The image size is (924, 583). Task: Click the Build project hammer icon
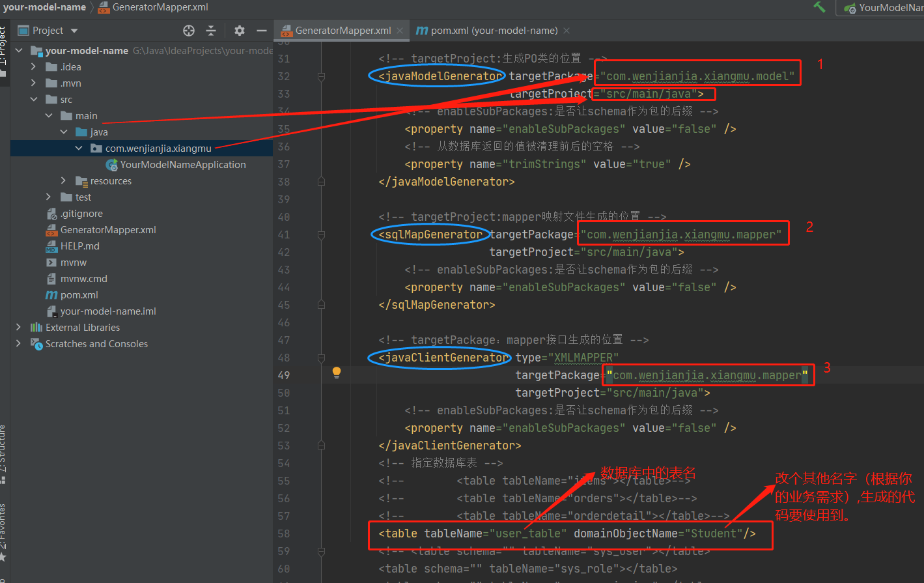pyautogui.click(x=819, y=7)
